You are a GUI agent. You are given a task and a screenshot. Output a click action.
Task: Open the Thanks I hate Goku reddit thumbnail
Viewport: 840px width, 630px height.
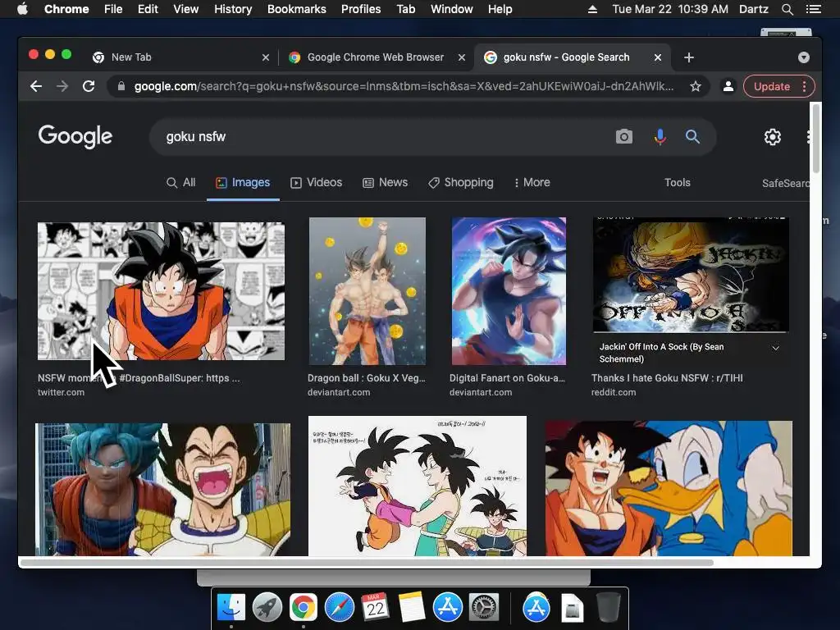coord(691,276)
